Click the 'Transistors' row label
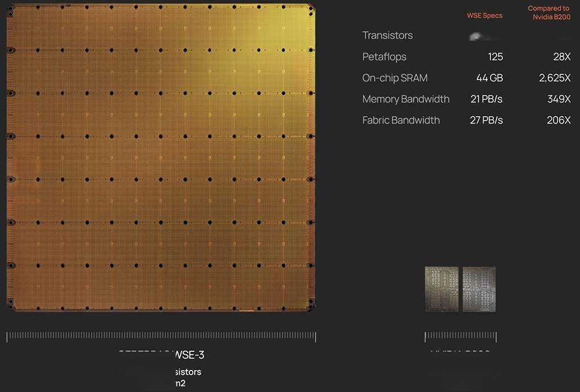This screenshot has height=392, width=580. tap(387, 35)
